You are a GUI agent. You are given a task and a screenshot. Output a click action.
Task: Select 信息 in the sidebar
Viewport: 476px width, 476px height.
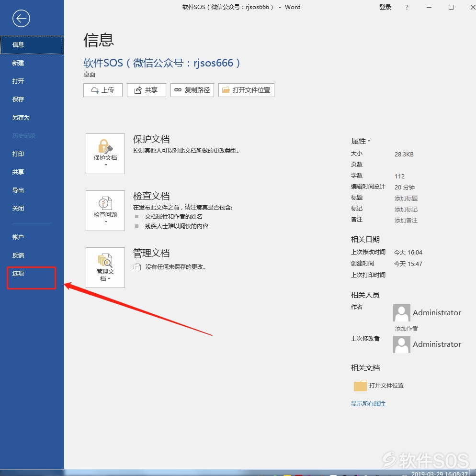(x=32, y=45)
